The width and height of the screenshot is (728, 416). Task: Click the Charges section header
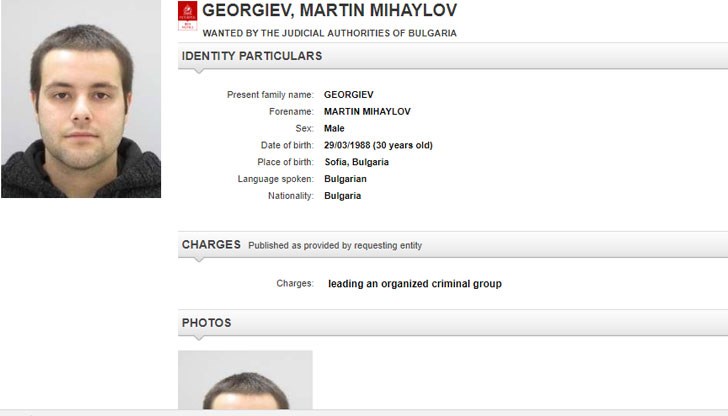(211, 245)
